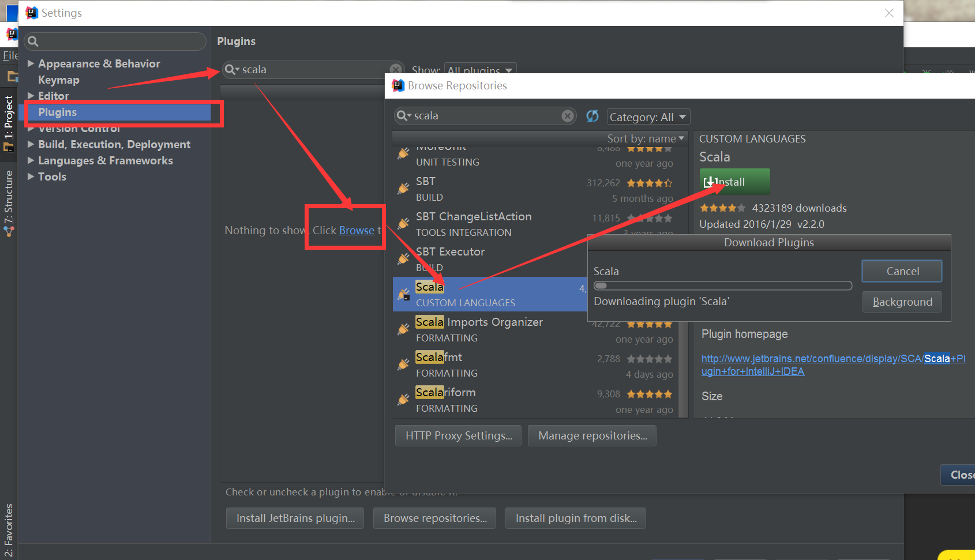This screenshot has height=560, width=975.
Task: Send the download to Background
Action: 902,302
